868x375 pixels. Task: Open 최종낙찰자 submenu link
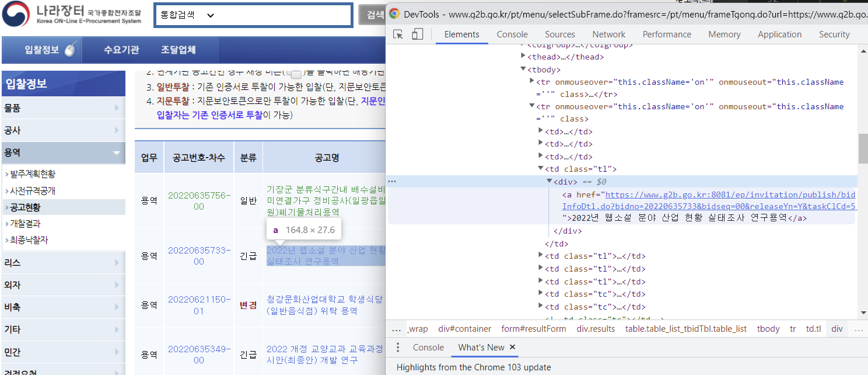click(29, 240)
